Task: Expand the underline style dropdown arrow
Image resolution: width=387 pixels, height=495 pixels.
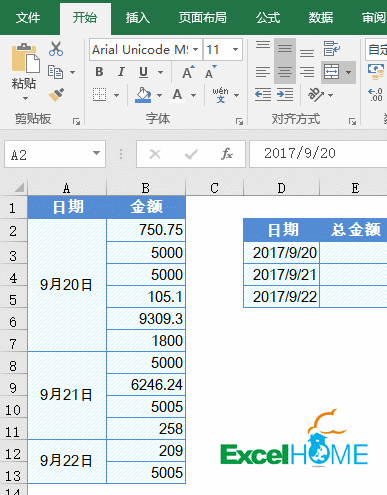Action: pos(160,72)
